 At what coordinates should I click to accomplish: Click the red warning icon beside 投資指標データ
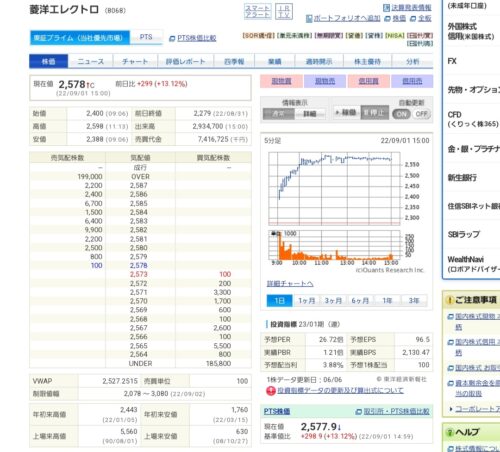271,391
